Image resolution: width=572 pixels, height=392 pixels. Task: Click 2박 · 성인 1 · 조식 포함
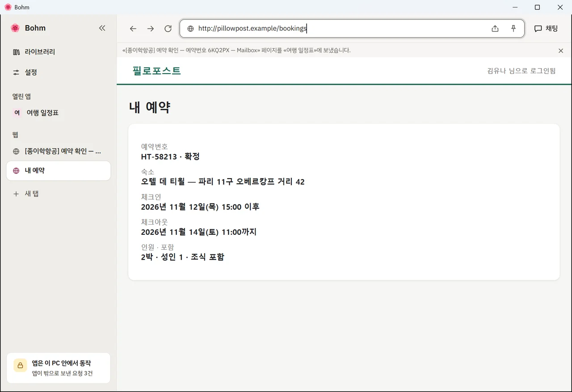point(182,257)
